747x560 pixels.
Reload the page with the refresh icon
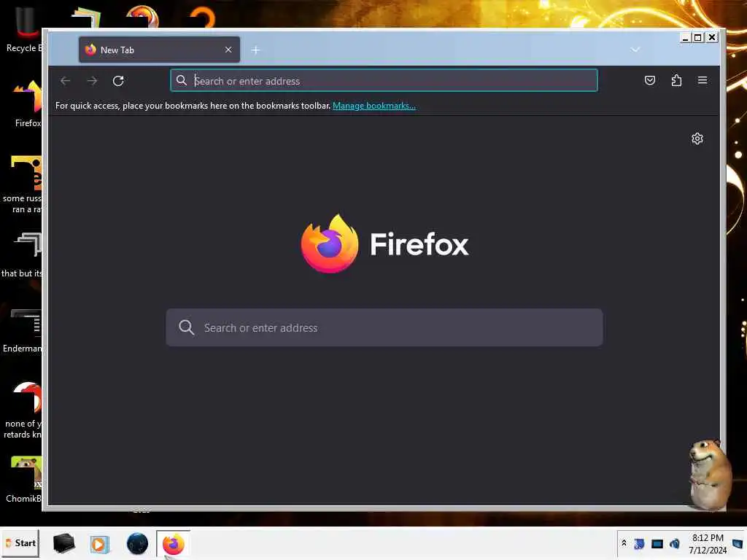pos(118,81)
